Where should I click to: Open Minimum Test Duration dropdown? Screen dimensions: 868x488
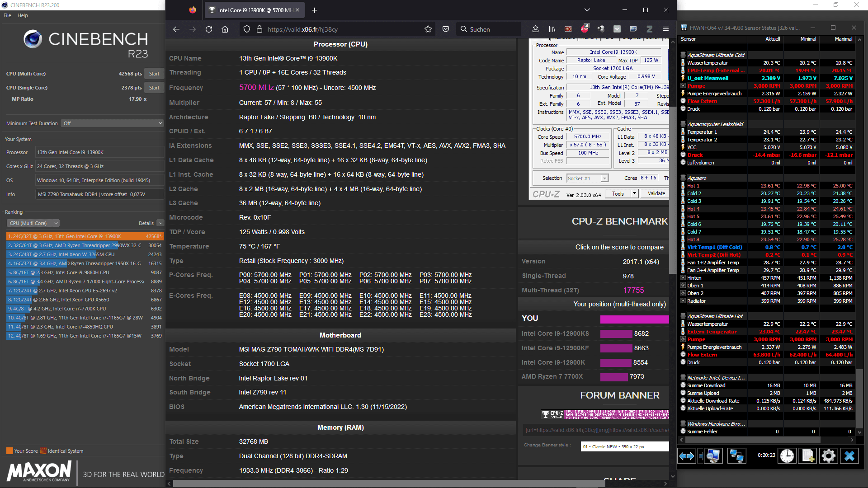click(112, 123)
